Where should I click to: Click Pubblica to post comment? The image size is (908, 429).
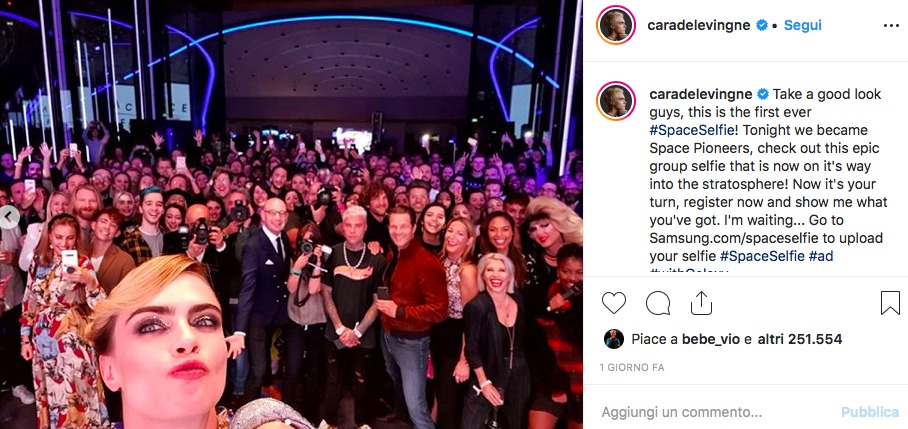point(870,412)
